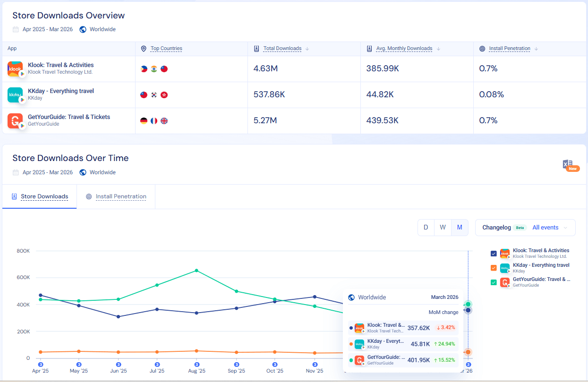Image resolution: width=588 pixels, height=382 pixels.
Task: Click the Beta badge next to Changelog
Action: click(x=520, y=228)
